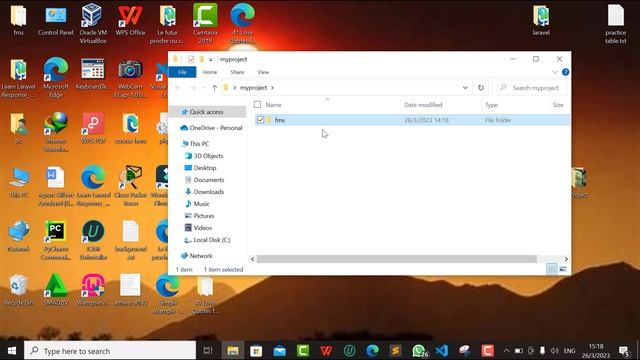Open Explorer help question mark icon
The width and height of the screenshot is (640, 360).
click(565, 72)
